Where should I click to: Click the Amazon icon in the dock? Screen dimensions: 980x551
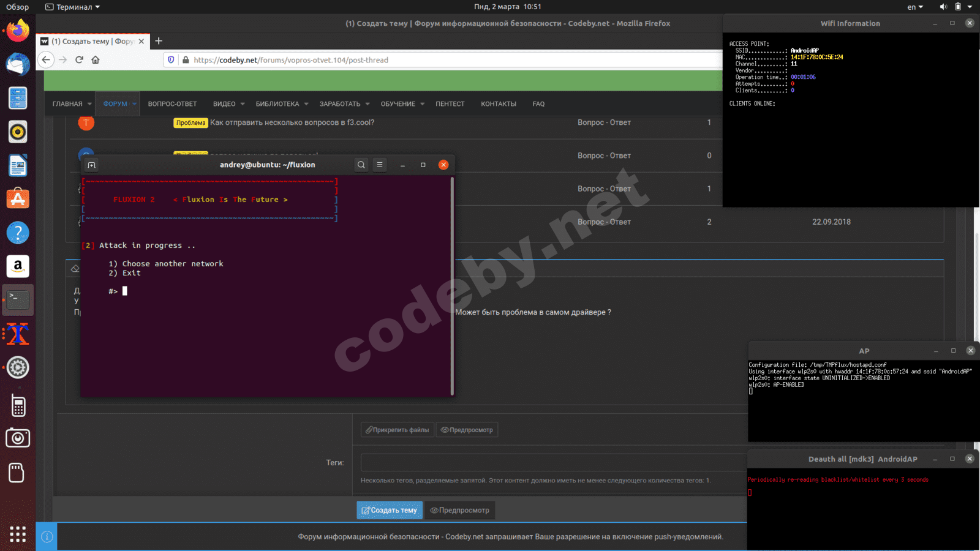[18, 266]
